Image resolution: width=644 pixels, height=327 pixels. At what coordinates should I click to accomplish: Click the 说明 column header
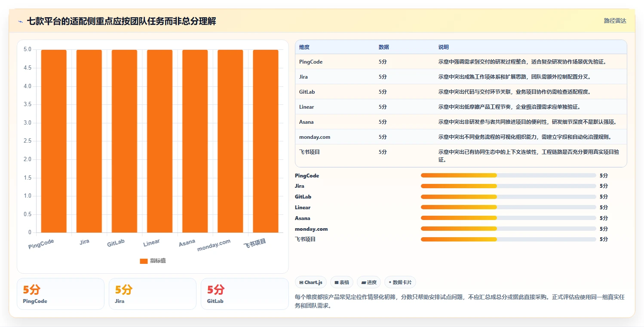coord(443,47)
